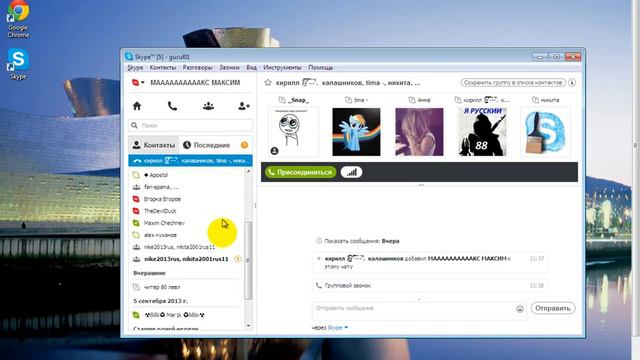The image size is (640, 360).
Task: Click the contacts list scrollbar thumb
Action: (x=248, y=260)
